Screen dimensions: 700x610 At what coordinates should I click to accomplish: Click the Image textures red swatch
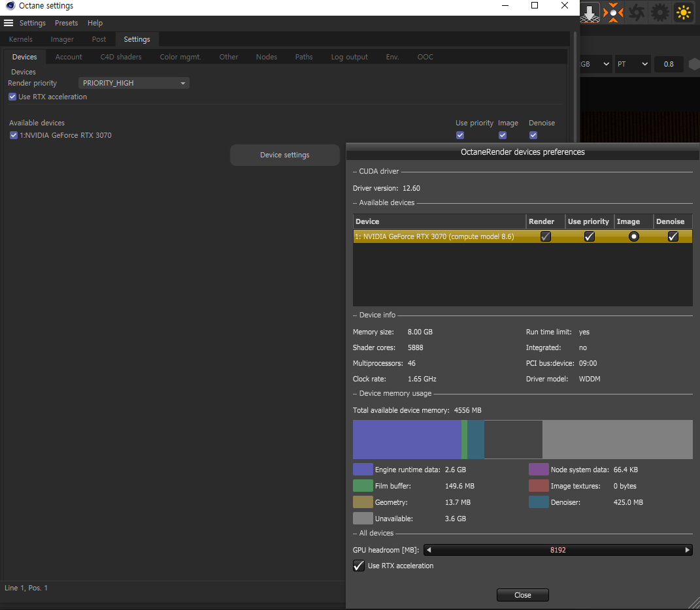539,485
